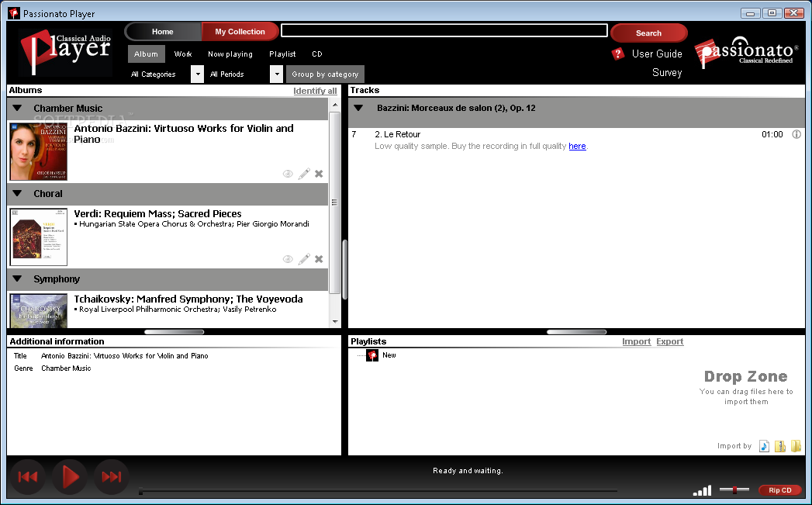
Task: Click the Search button
Action: pos(649,33)
